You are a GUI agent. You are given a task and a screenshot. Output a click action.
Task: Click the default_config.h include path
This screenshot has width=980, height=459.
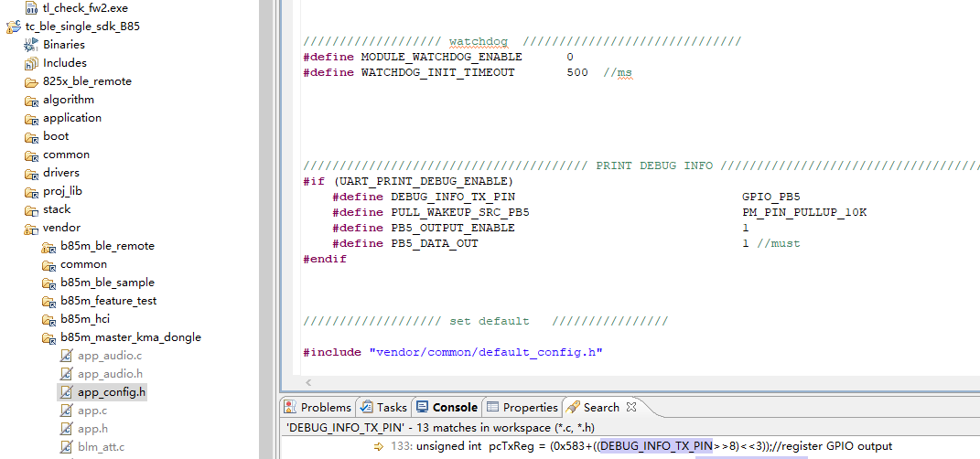[486, 352]
